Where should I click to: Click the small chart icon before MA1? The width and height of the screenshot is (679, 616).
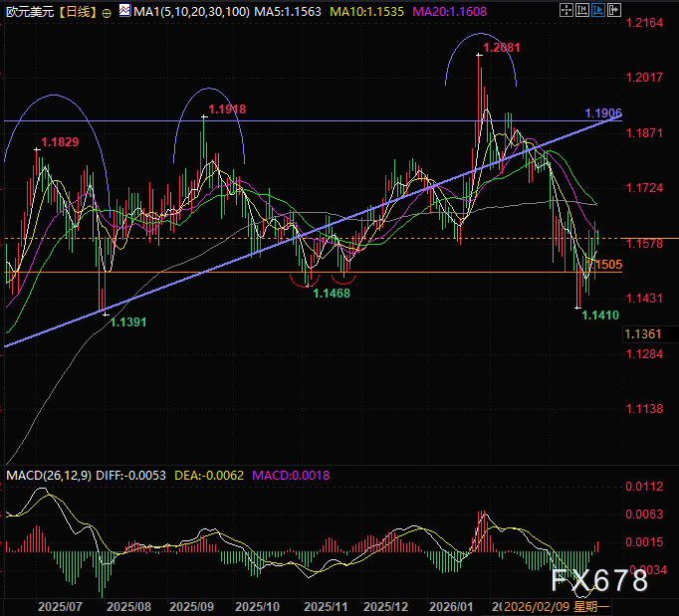124,12
